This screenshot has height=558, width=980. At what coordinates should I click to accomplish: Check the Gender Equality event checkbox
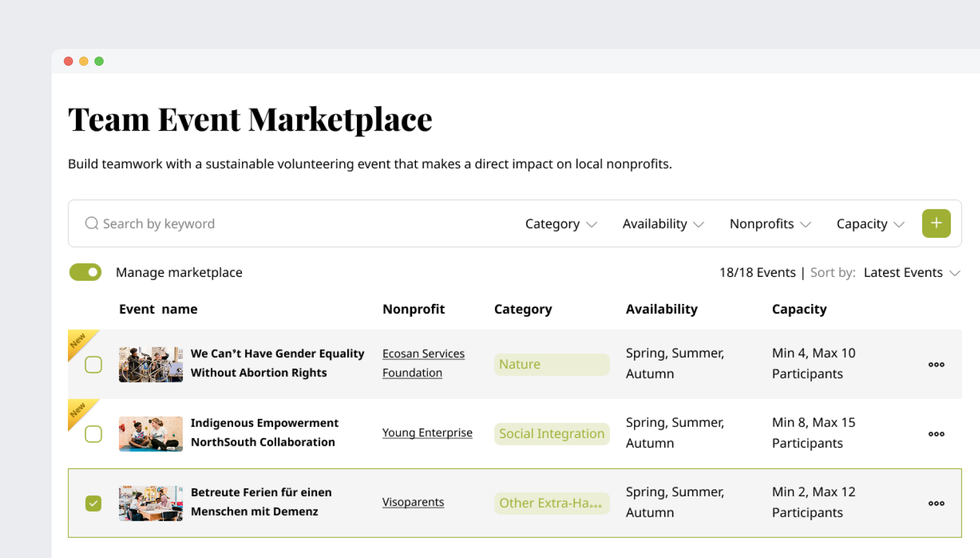(93, 365)
